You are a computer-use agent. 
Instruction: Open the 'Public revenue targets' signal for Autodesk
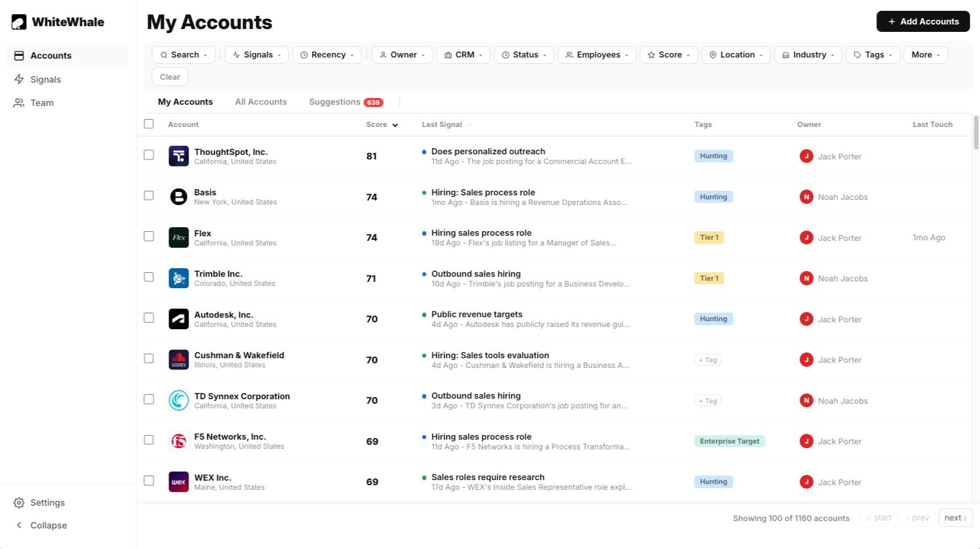477,314
